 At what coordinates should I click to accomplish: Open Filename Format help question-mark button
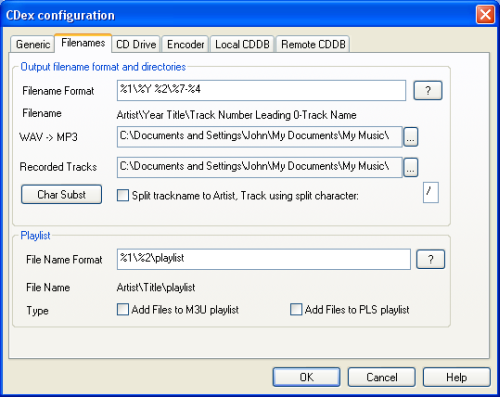428,90
